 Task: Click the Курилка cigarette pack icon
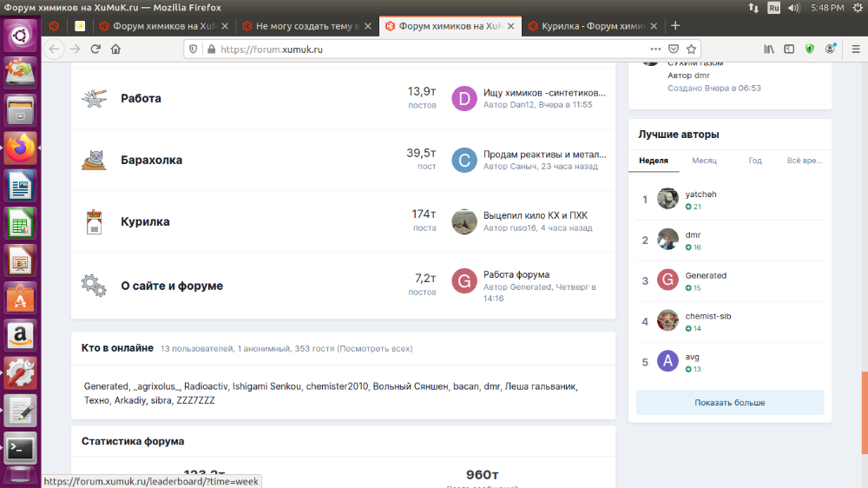[94, 221]
